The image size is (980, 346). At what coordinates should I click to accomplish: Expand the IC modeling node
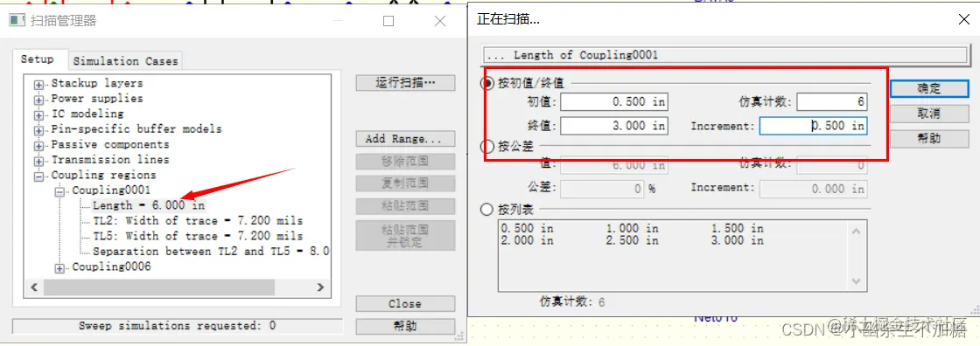39,115
